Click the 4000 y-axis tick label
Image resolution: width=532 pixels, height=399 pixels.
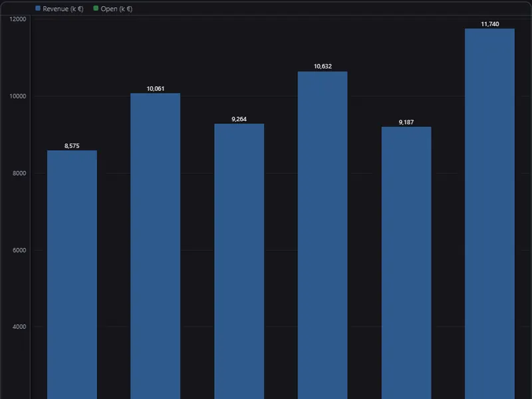(x=19, y=327)
